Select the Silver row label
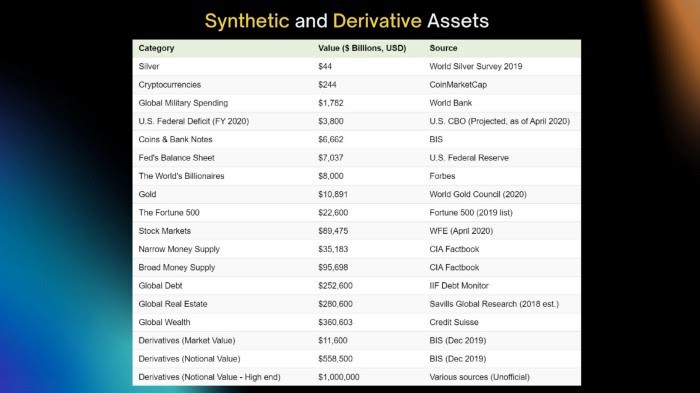Viewport: 700px width, 393px height. [149, 67]
